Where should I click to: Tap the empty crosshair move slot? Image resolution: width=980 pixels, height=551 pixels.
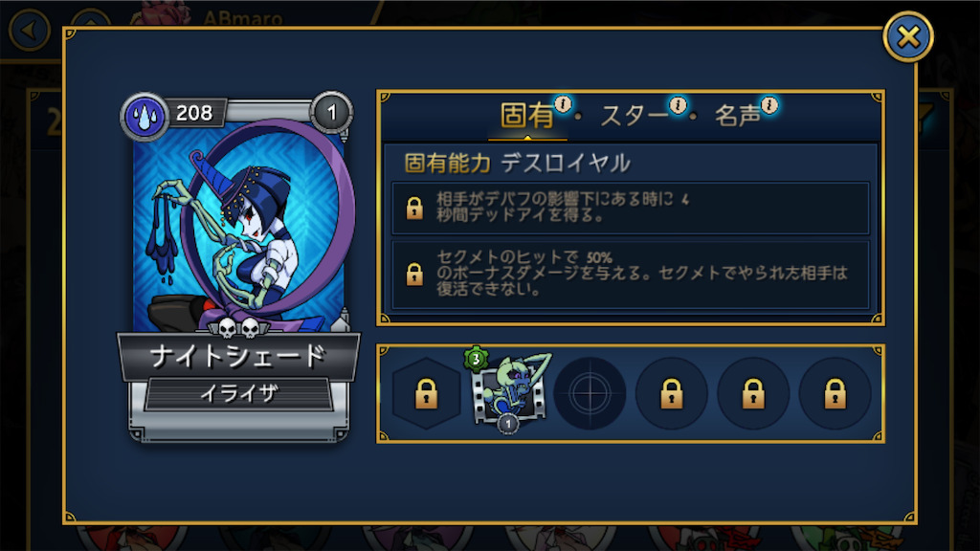(x=590, y=393)
